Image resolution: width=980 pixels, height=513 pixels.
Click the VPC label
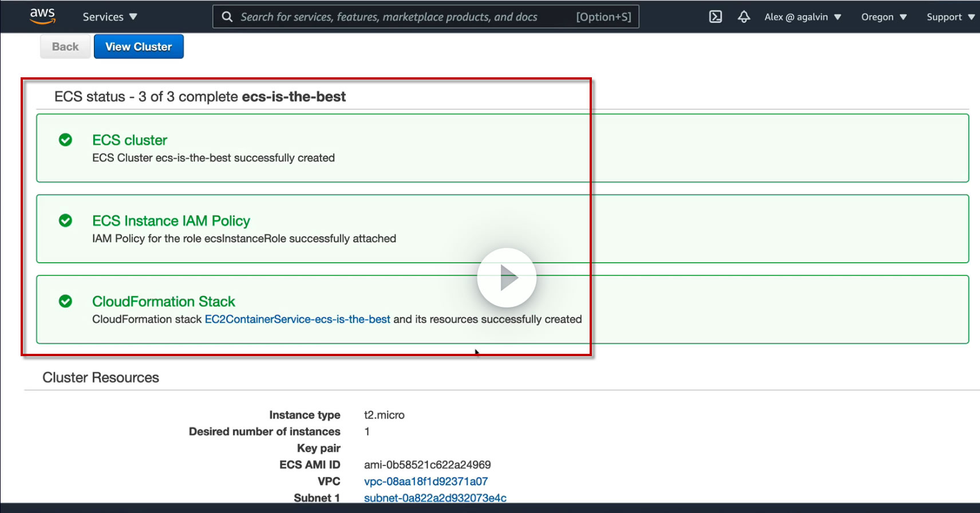329,482
